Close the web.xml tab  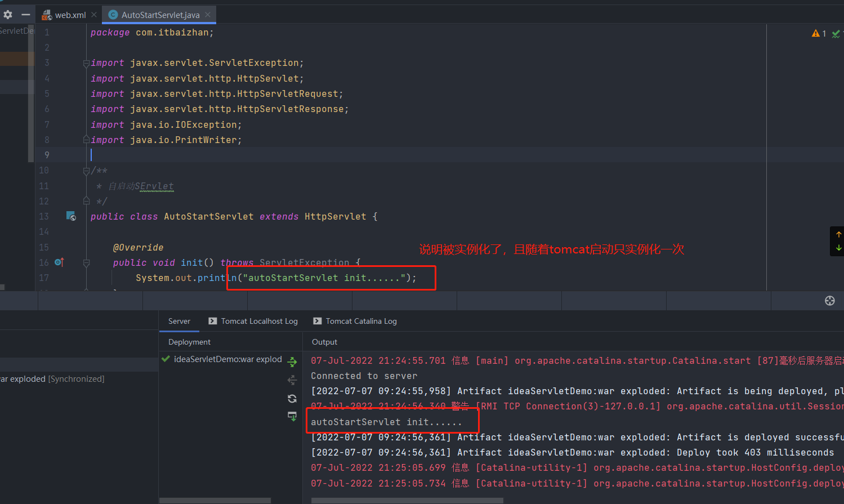tap(94, 15)
